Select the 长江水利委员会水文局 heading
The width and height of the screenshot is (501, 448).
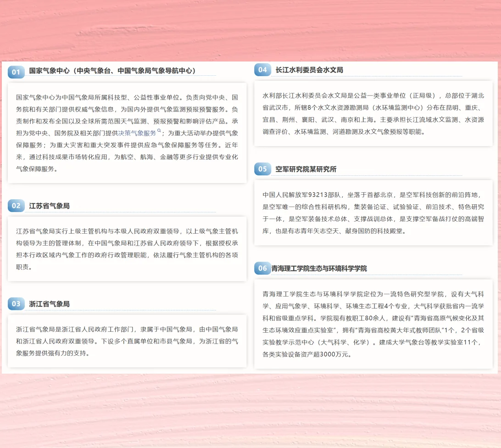[309, 70]
